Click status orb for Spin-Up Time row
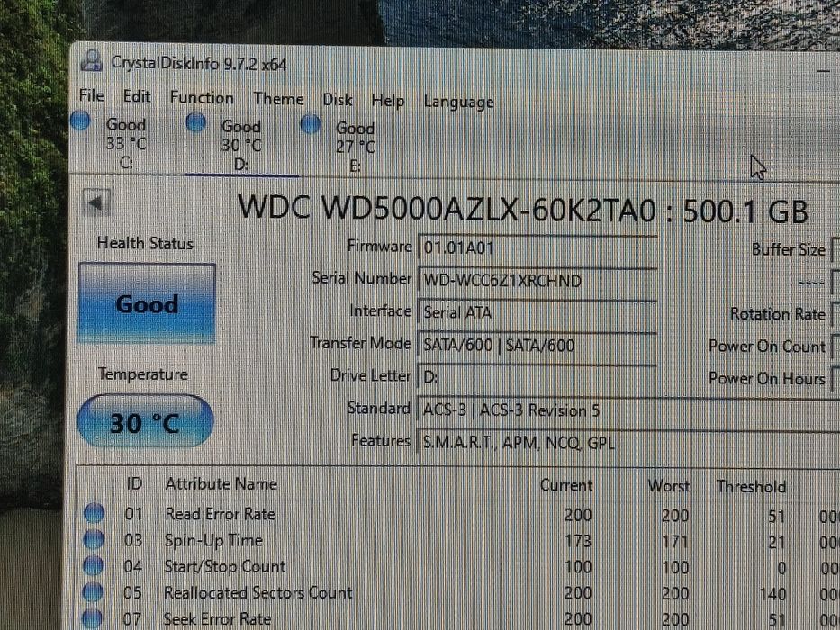840x630 pixels. [x=94, y=539]
